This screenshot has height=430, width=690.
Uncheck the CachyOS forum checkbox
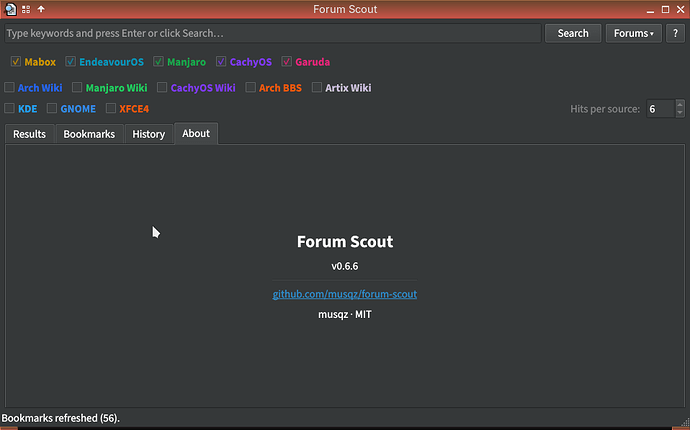[x=221, y=62]
